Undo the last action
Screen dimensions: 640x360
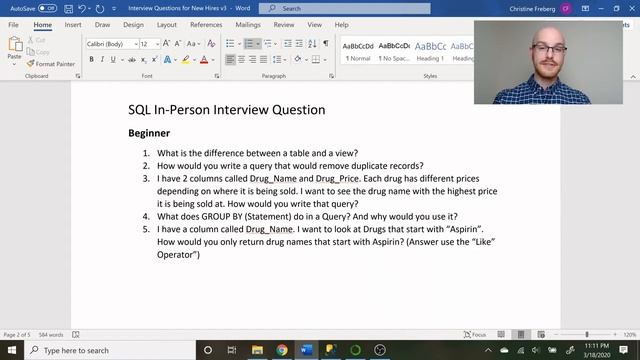pyautogui.click(x=82, y=9)
